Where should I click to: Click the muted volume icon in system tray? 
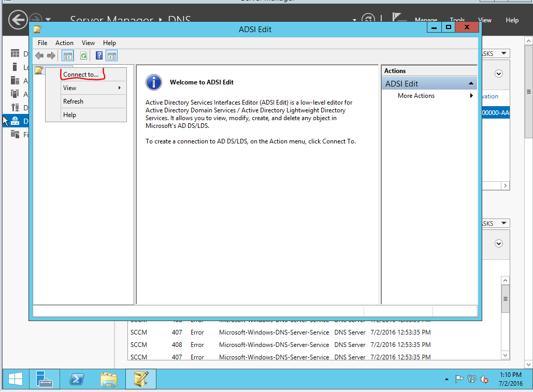point(484,379)
